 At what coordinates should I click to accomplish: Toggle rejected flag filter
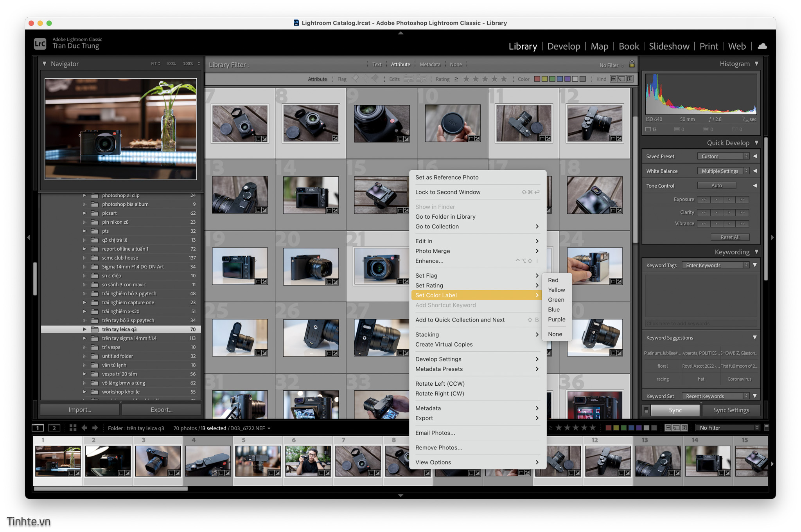click(375, 79)
